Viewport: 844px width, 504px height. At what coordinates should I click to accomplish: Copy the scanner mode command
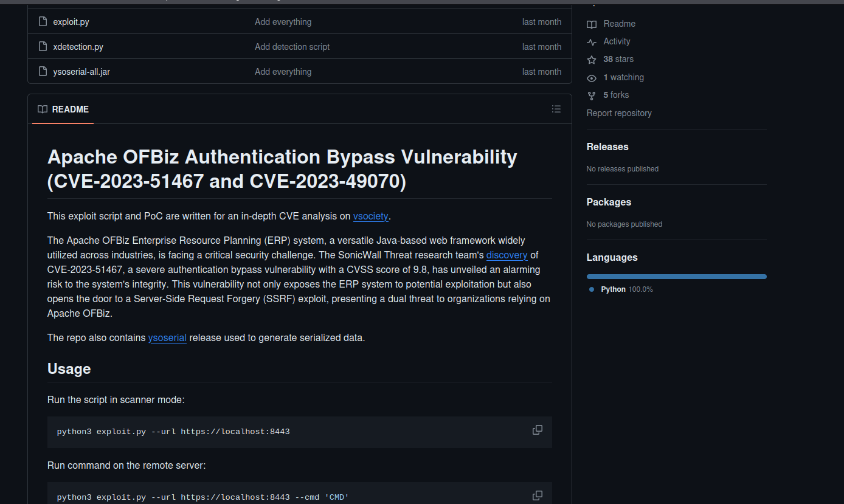click(537, 430)
